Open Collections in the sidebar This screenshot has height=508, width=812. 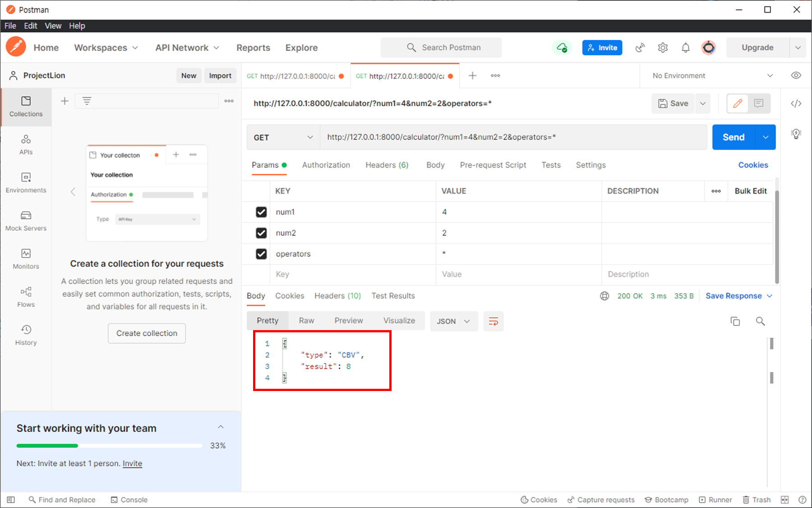point(26,107)
